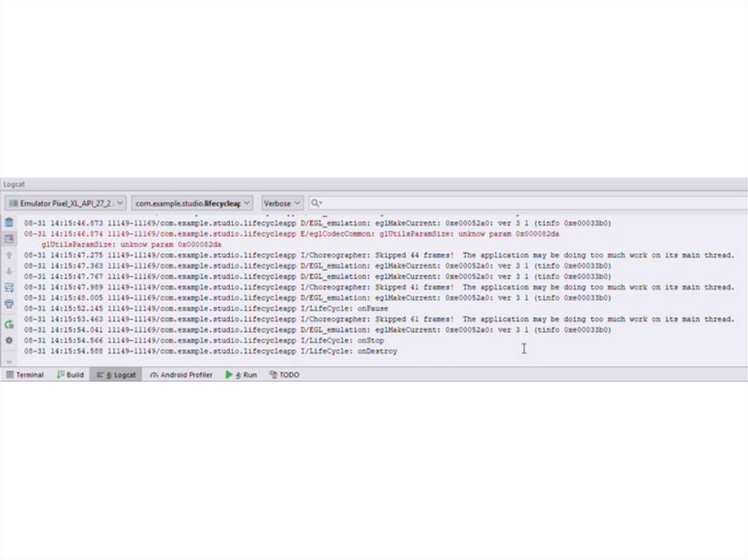Click the Scroll to End icon
Screen dimensions: 748x560
click(9, 239)
